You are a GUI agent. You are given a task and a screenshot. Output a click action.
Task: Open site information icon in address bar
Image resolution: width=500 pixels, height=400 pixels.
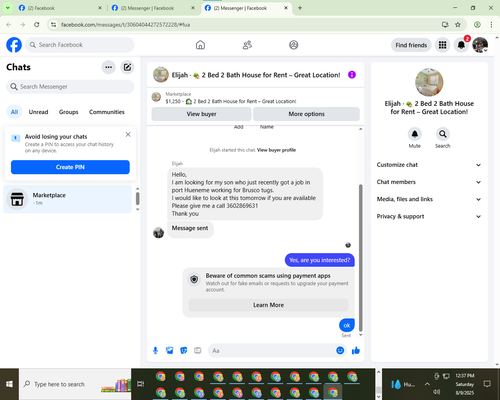tap(54, 25)
